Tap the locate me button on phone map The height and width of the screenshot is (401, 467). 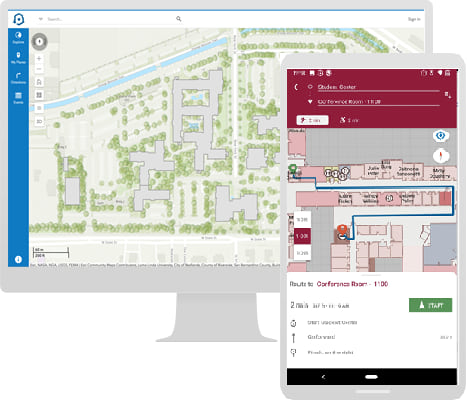tap(441, 136)
